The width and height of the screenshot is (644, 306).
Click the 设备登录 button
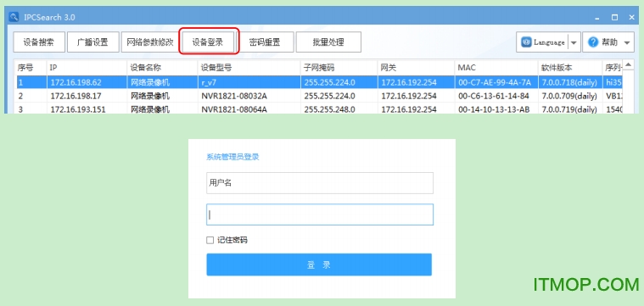pyautogui.click(x=208, y=42)
